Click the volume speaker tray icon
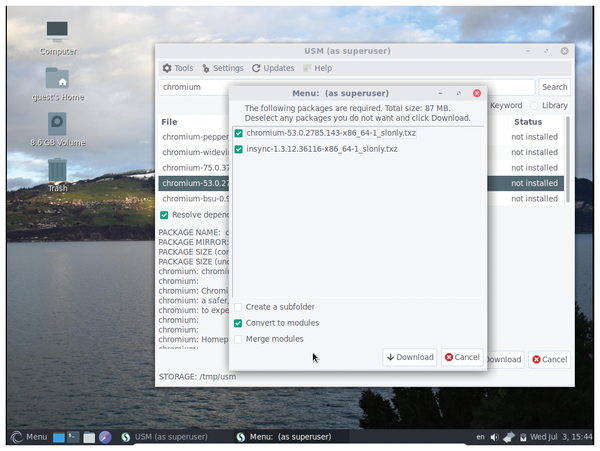 (494, 437)
